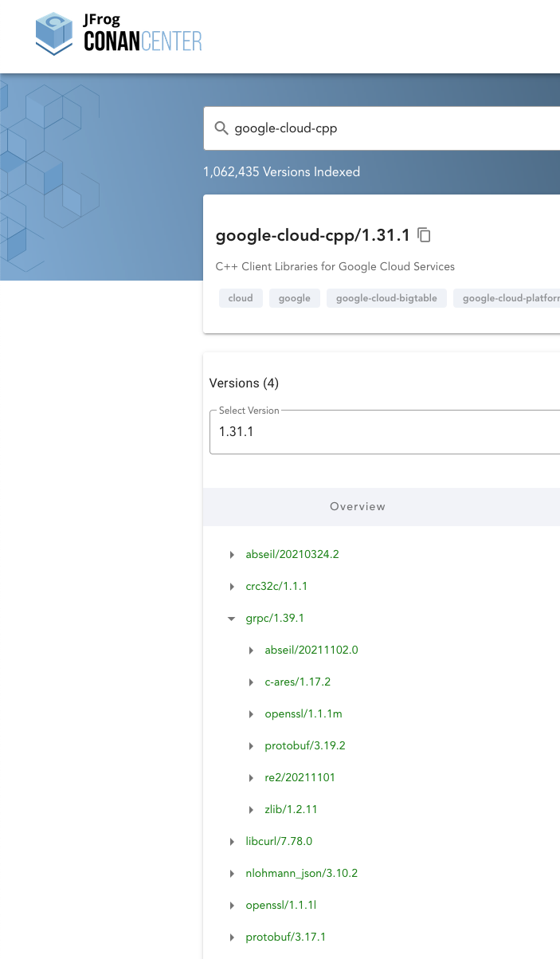
Task: Click the expand arrow beside protobuf/3.19.2
Action: coord(252,745)
